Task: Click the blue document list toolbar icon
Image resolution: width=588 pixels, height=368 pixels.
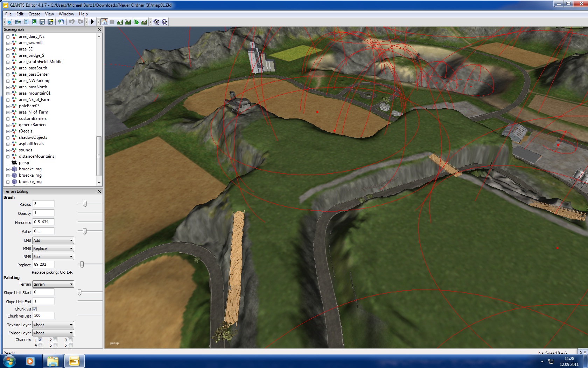Action: (26, 22)
